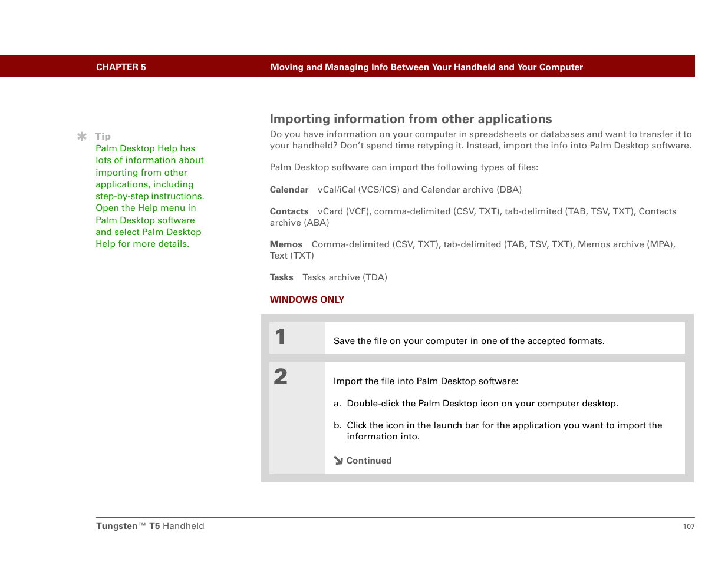The image size is (728, 562).
Task: Click the chapter title in the red banner
Action: pyautogui.click(x=427, y=67)
